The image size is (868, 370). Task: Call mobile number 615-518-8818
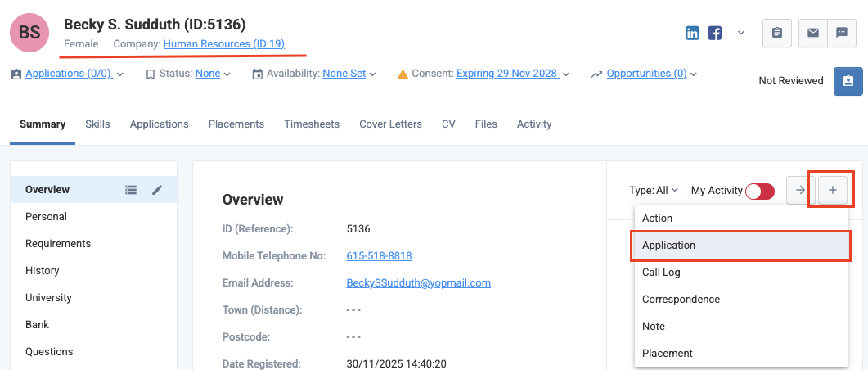[380, 256]
